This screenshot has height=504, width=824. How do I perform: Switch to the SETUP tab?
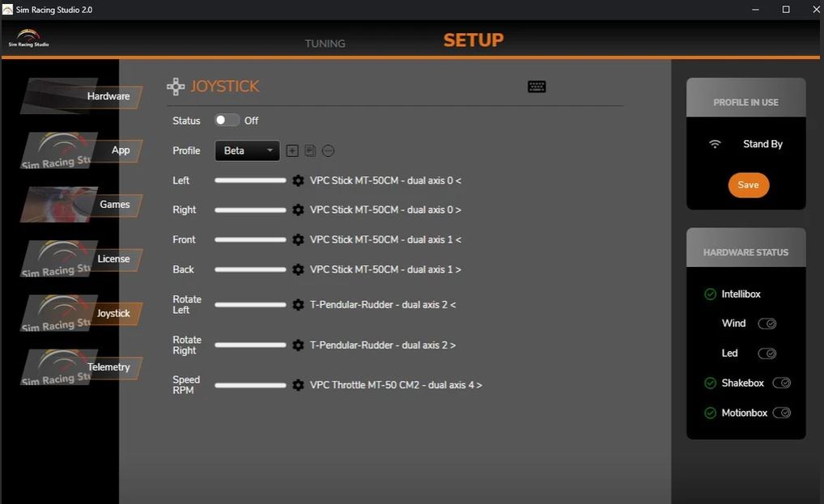[474, 40]
